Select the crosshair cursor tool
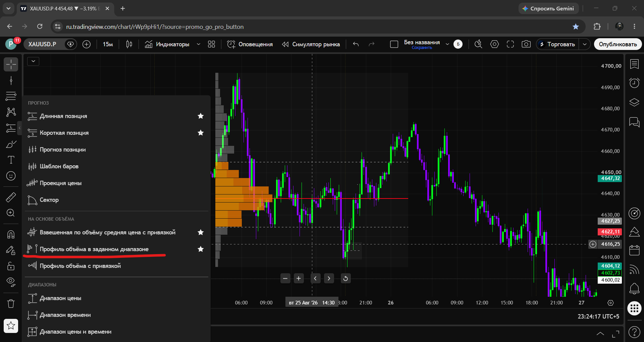644x342 pixels. 11,64
